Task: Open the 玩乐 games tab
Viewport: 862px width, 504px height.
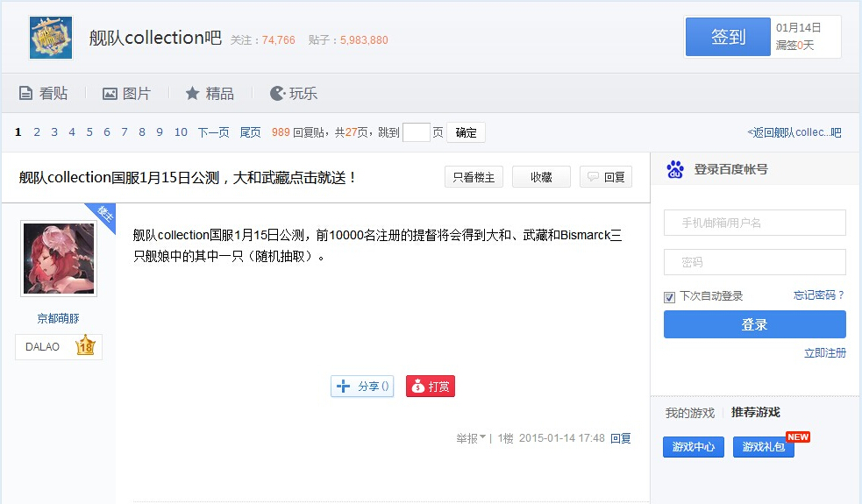Action: [x=294, y=93]
